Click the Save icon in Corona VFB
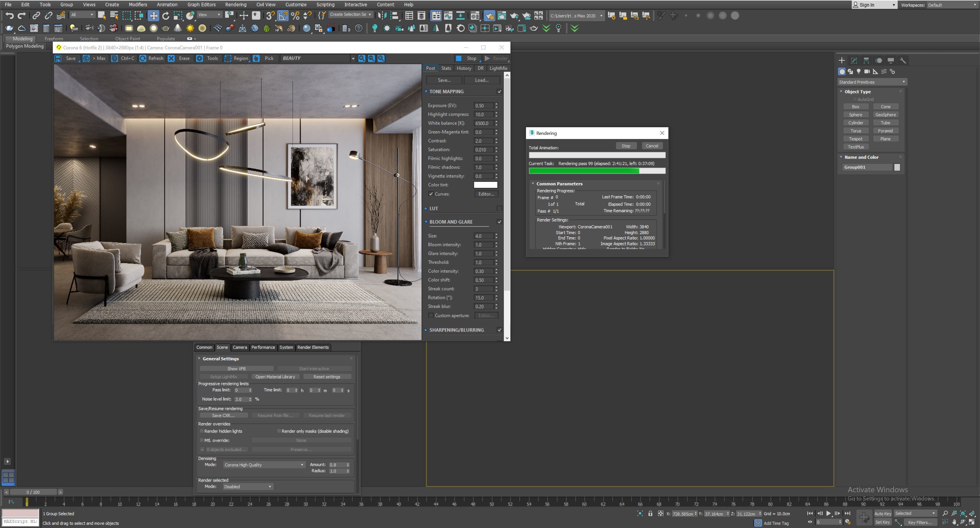 point(57,58)
